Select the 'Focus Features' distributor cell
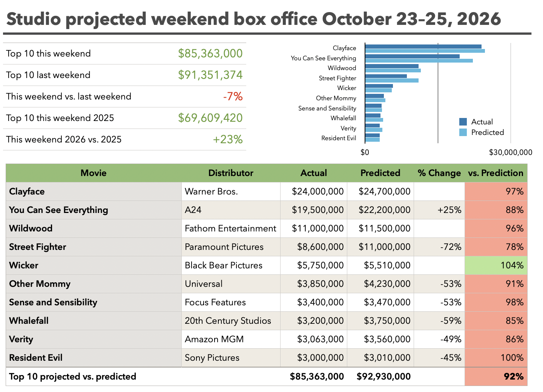Image resolution: width=543 pixels, height=392 pixels. click(x=231, y=302)
